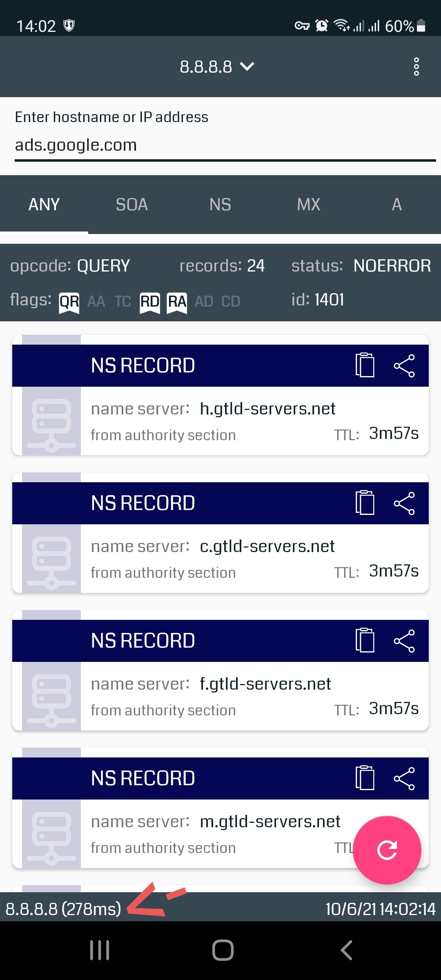The image size is (441, 980).
Task: Tap the status NOERROR value
Action: coord(392,266)
